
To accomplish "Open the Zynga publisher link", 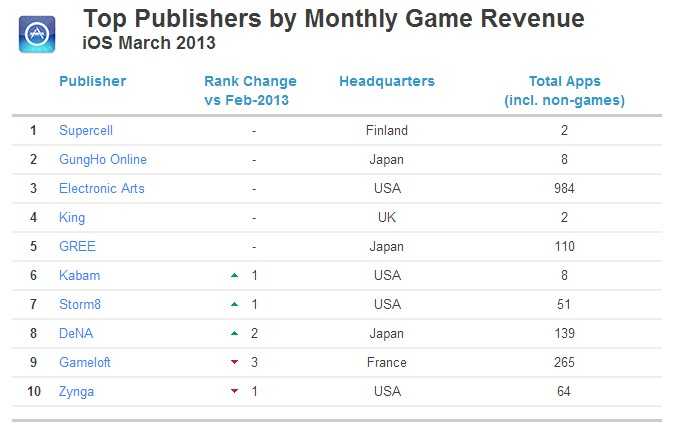I will coord(76,391).
